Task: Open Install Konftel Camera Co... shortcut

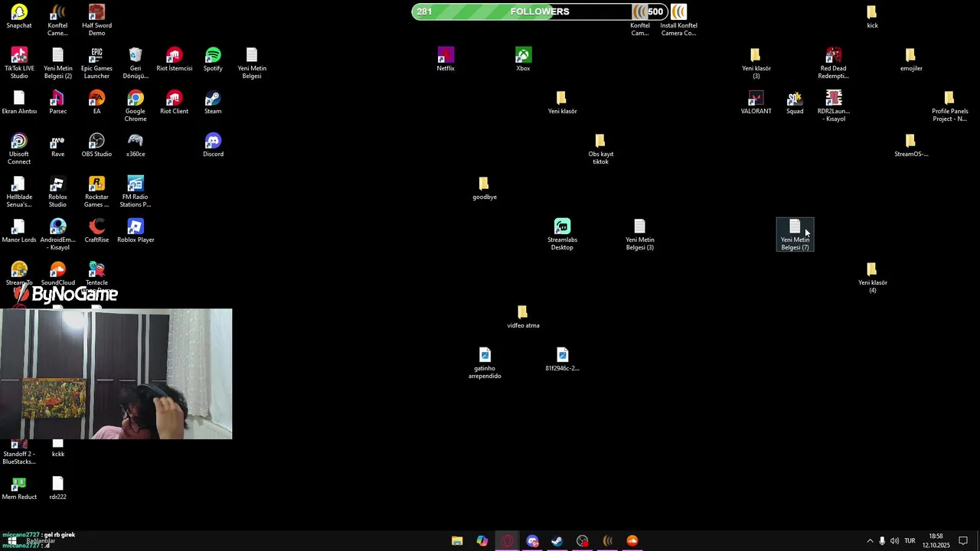Action: [x=678, y=21]
